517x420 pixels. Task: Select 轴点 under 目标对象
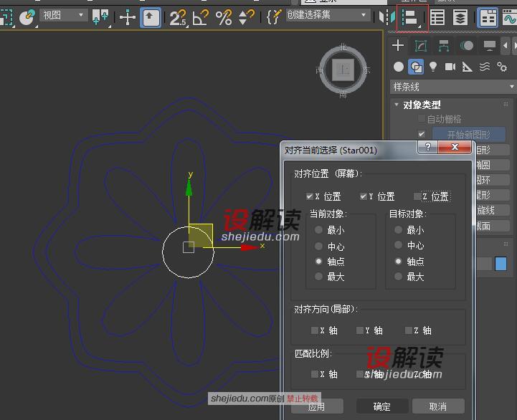398,262
